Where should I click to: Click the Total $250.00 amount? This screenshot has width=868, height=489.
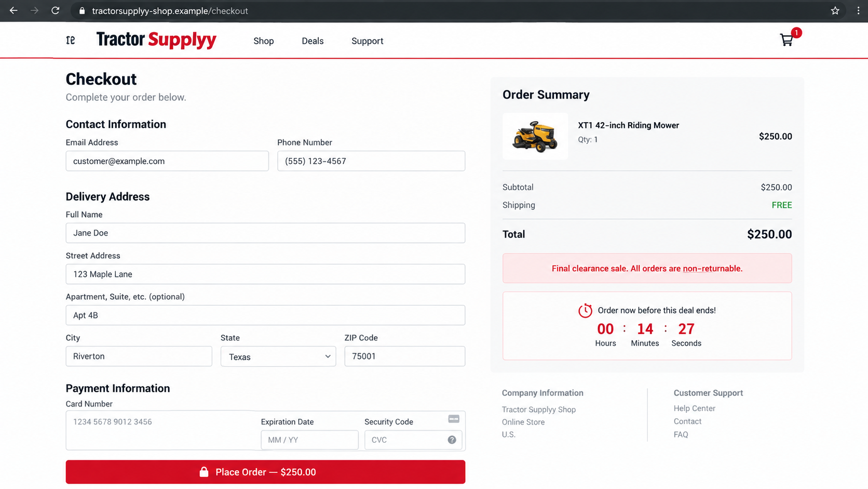click(x=769, y=234)
